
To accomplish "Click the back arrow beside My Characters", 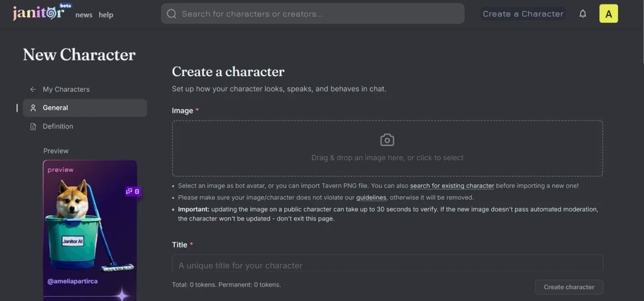I will tap(33, 89).
